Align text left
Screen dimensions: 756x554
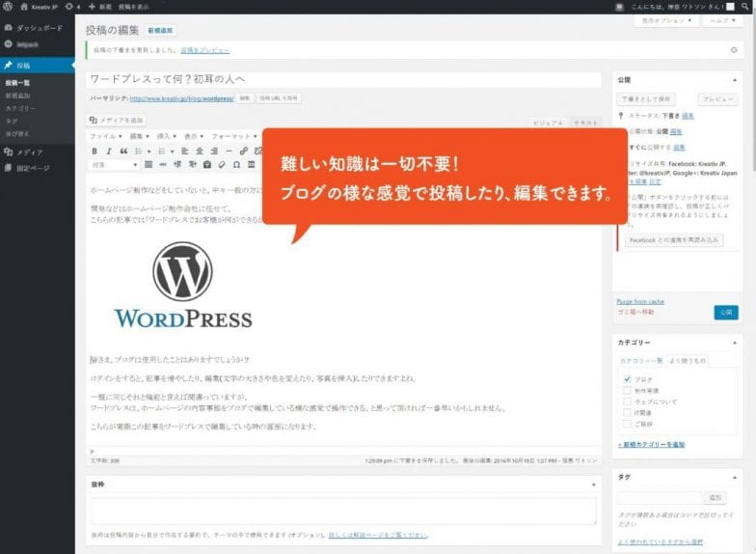(x=185, y=151)
